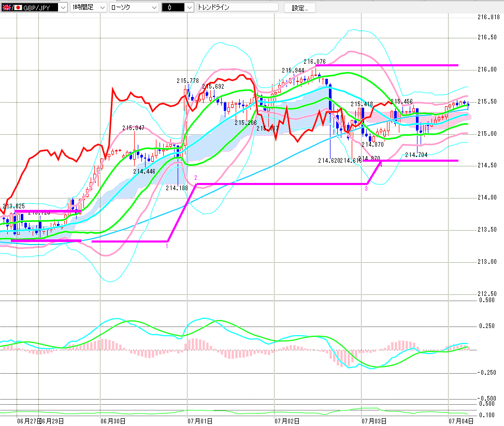Click the 215.778 candle high label
Image resolution: width=504 pixels, height=426 pixels.
point(188,81)
